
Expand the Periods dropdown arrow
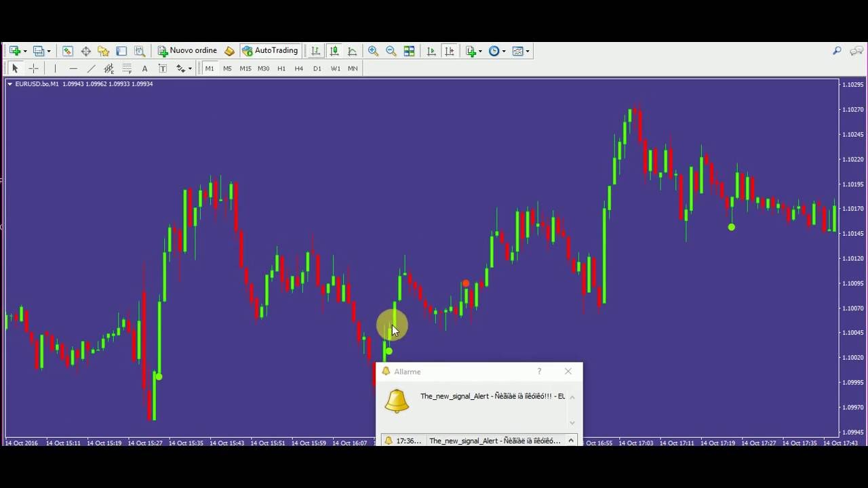[x=503, y=52]
